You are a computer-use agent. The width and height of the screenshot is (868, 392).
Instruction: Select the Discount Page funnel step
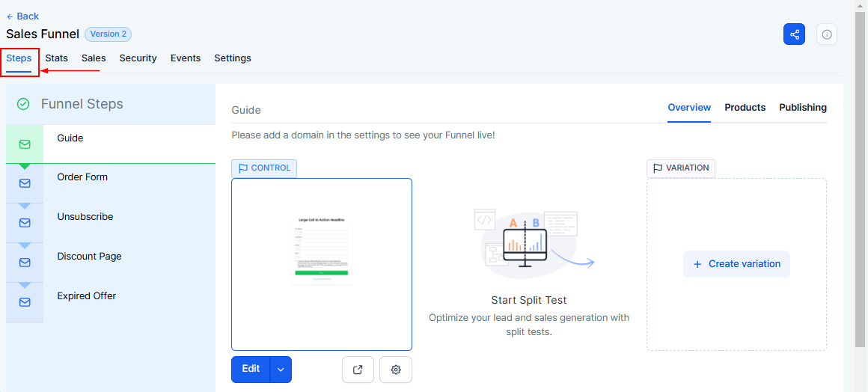tap(111, 263)
